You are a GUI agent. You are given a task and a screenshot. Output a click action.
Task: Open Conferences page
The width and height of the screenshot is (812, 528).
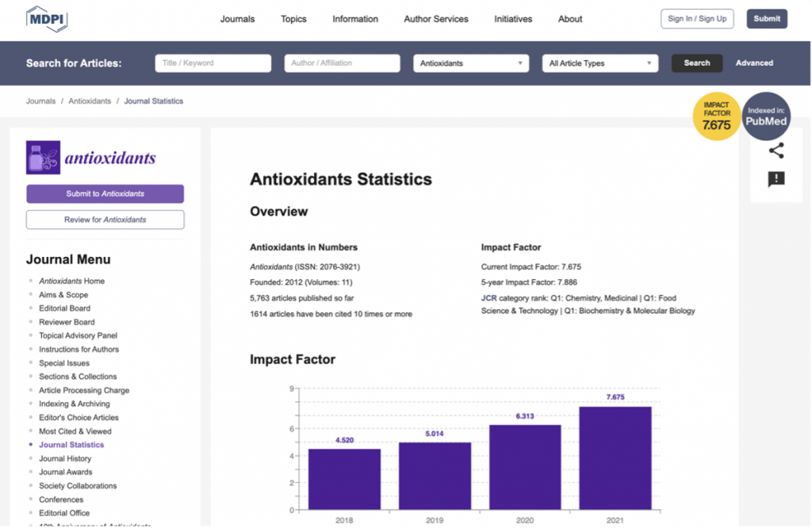pyautogui.click(x=61, y=499)
